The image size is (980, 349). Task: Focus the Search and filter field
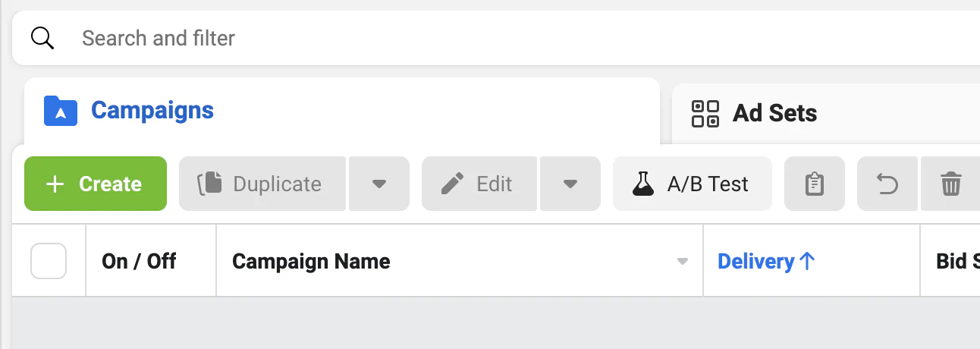455,38
